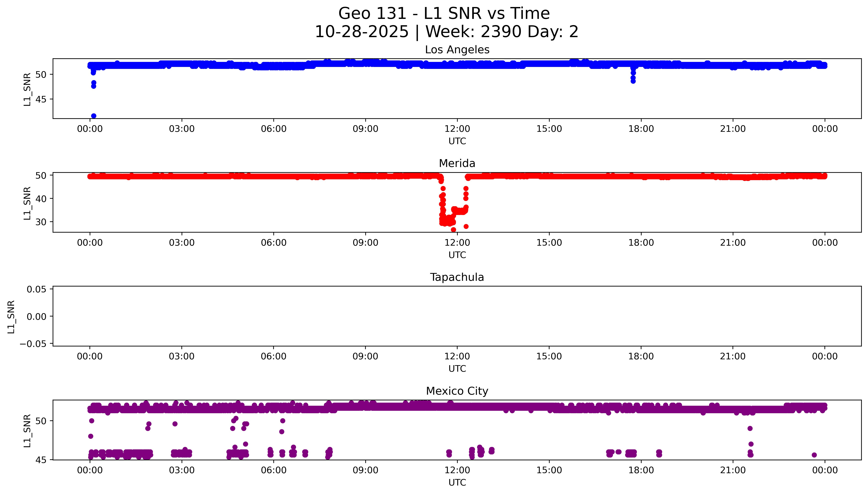Click the 'Los Angeles' subplot title

[x=457, y=50]
